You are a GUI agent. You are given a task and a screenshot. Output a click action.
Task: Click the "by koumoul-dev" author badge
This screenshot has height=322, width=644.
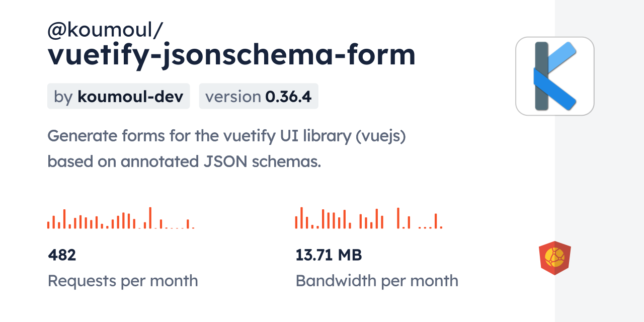(118, 96)
